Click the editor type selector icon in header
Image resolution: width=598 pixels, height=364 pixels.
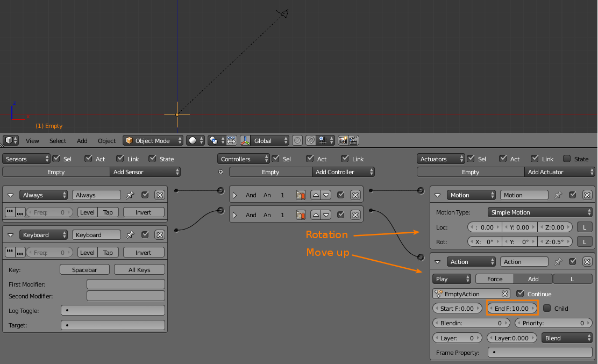point(9,140)
